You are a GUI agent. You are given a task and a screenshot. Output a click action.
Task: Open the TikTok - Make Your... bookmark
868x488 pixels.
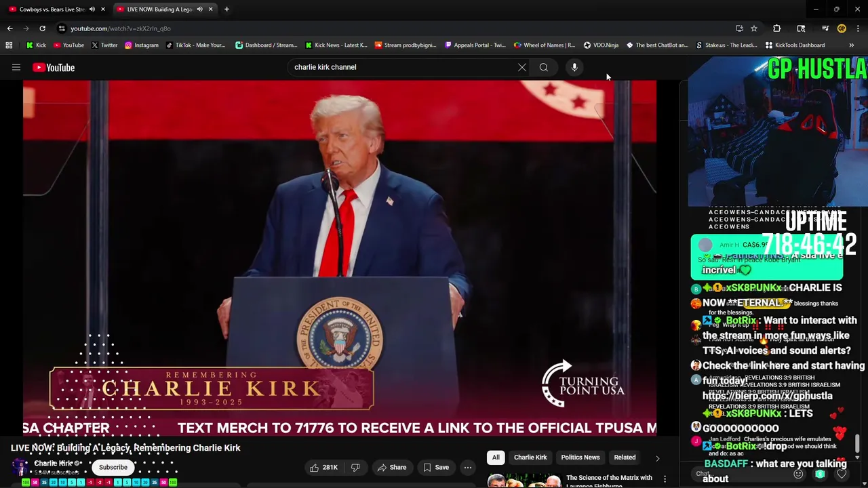coord(195,45)
